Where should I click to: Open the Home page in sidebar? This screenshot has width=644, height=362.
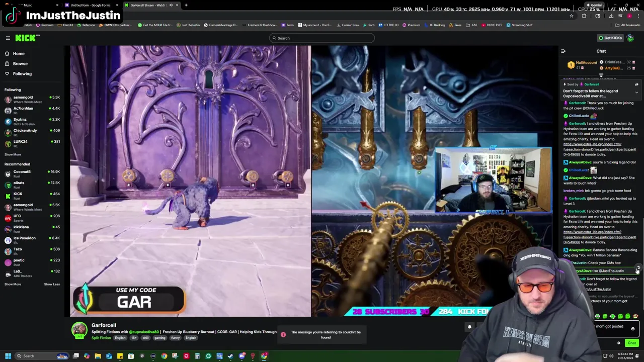19,53
